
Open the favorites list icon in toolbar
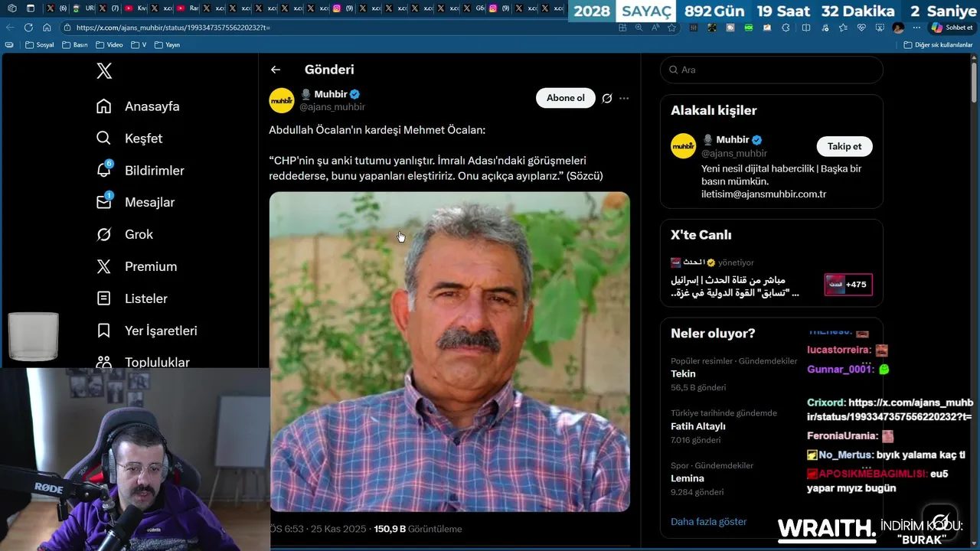[x=843, y=28]
